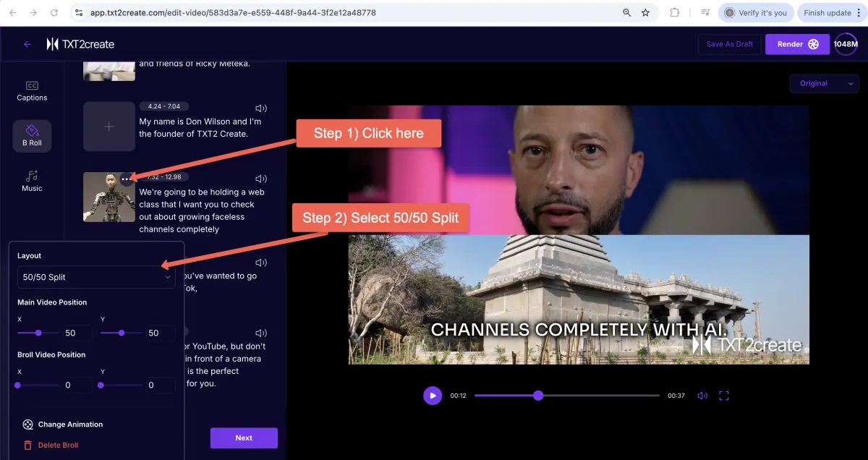This screenshot has width=868, height=460.
Task: Click the video progress scrubber
Action: pyautogui.click(x=567, y=396)
